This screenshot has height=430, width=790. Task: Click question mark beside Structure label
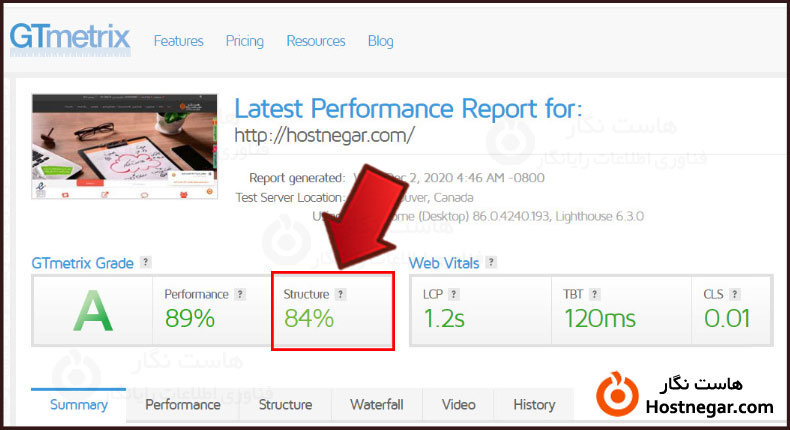(341, 294)
